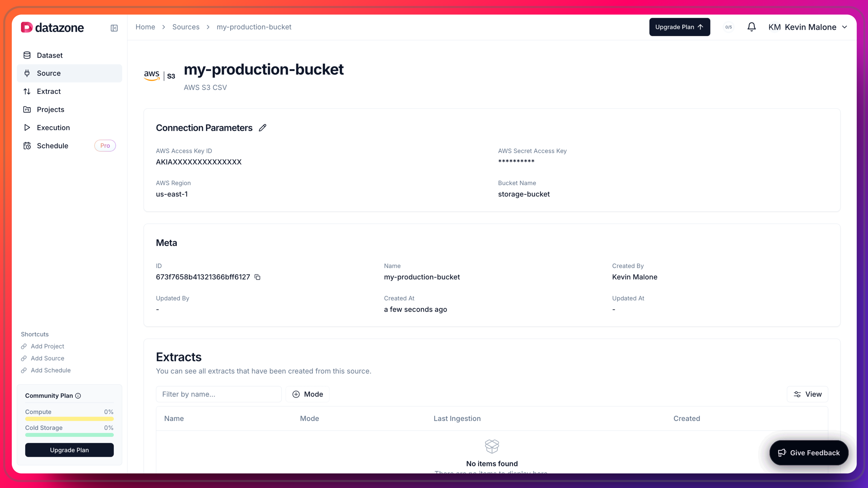Click the Add Schedule shortcut
868x488 pixels.
[51, 371]
